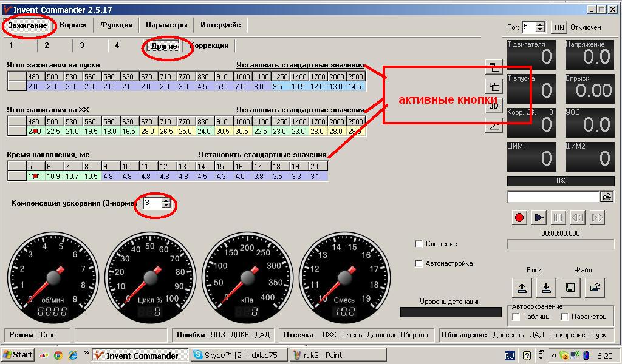Click the ON port connection button

pyautogui.click(x=559, y=27)
